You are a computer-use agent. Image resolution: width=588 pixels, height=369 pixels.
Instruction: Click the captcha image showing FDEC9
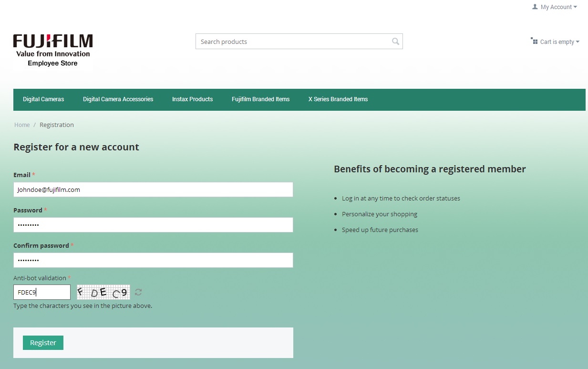pyautogui.click(x=103, y=292)
